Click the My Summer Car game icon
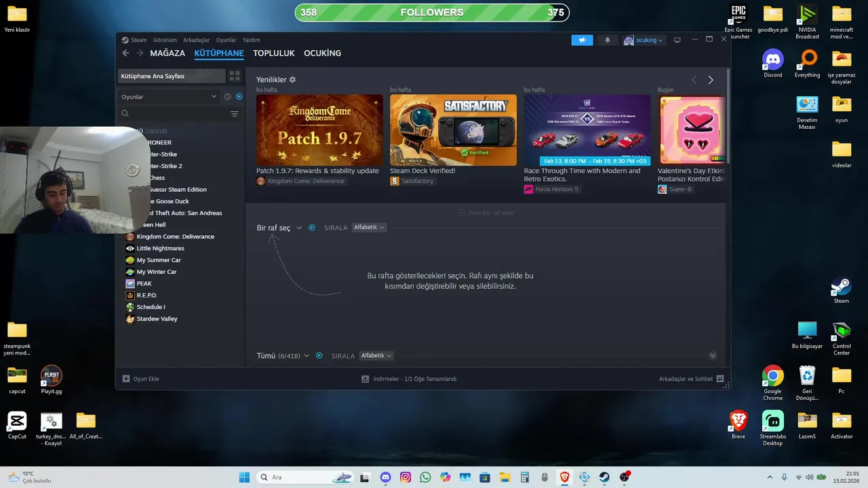The image size is (868, 488). click(x=130, y=260)
